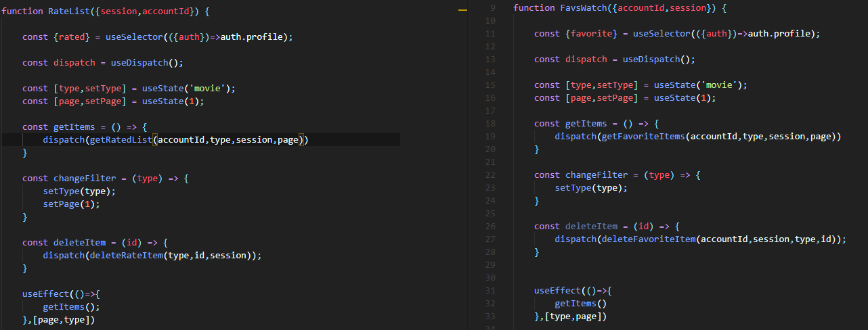Click changeFilter declaration in left pane
Viewport: 868px width, 330px height.
tap(85, 179)
